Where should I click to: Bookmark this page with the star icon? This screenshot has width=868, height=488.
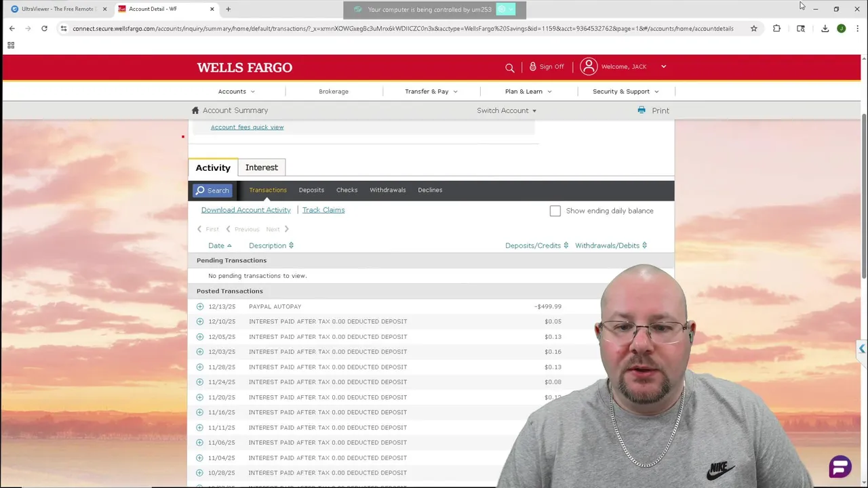753,28
